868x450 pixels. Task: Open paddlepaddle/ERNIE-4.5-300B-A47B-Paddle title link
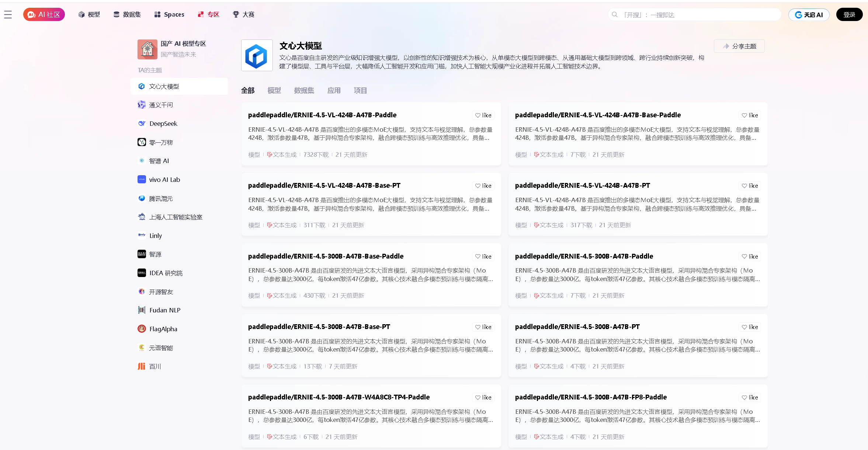584,256
